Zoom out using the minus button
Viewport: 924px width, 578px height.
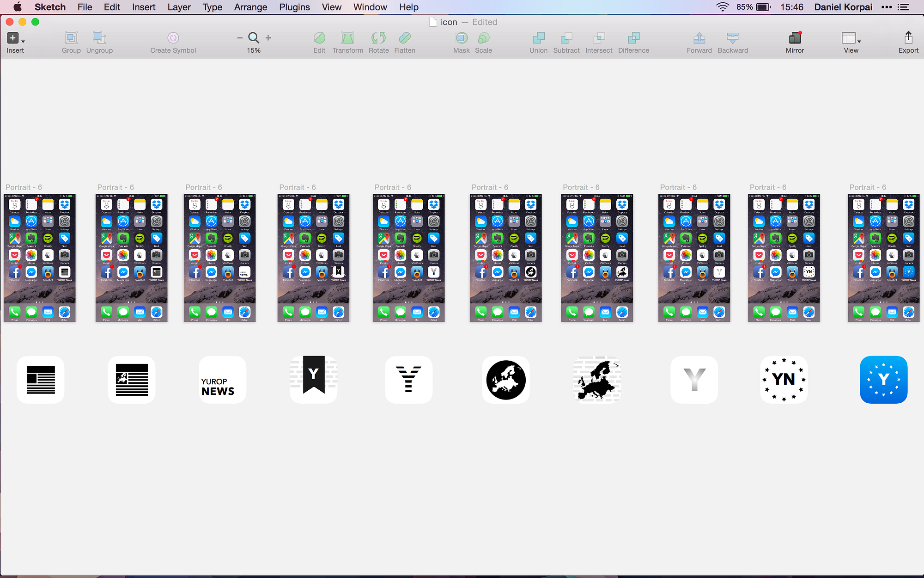point(239,38)
